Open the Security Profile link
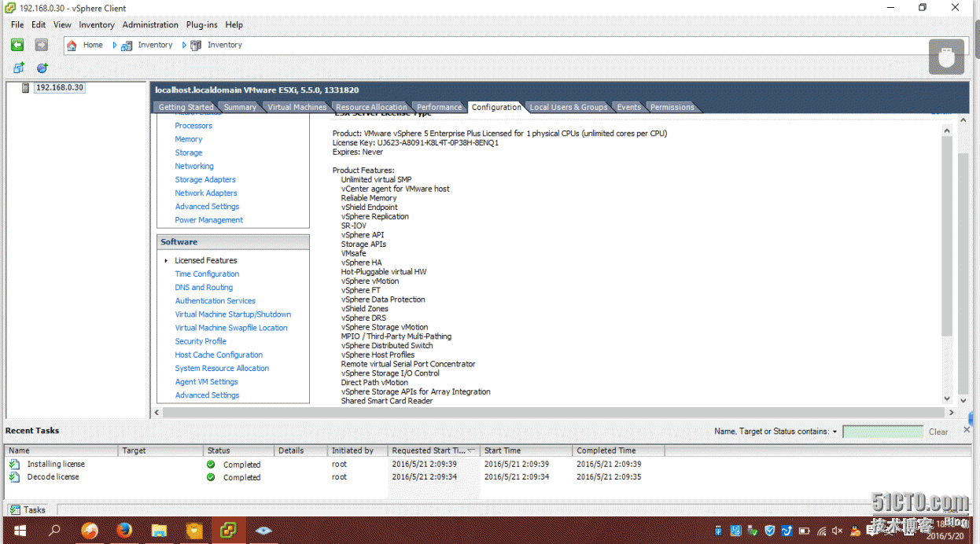Viewport: 980px width, 544px height. (x=201, y=341)
